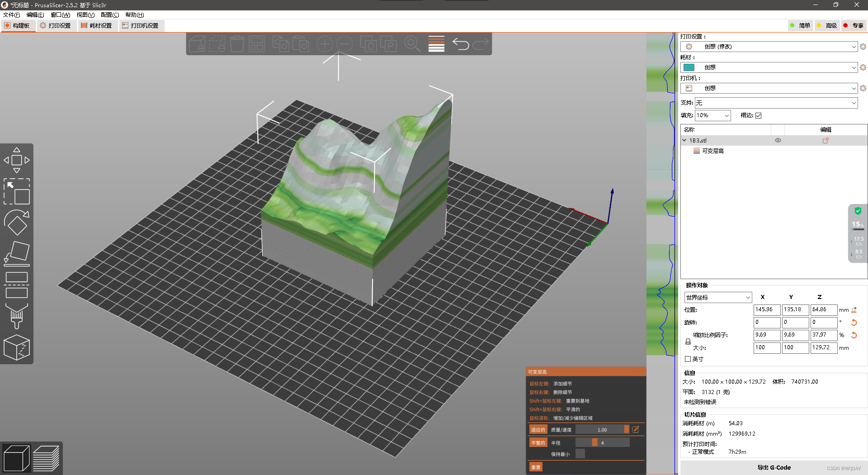Click the Export G-Code button

click(774, 467)
